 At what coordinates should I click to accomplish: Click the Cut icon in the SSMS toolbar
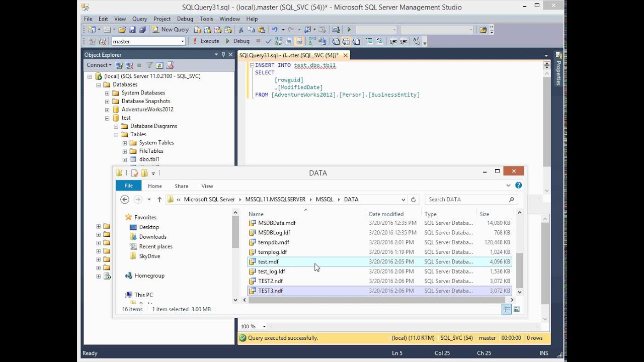pyautogui.click(x=242, y=29)
